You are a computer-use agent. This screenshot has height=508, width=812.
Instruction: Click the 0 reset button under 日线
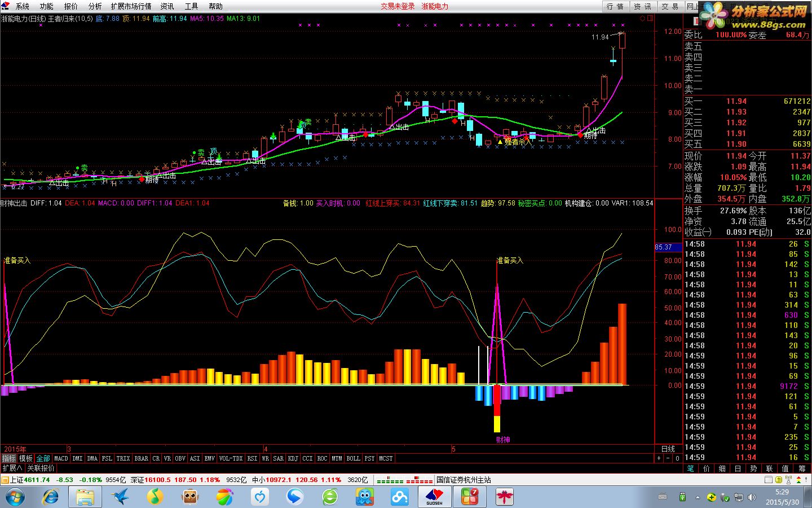coord(677,458)
